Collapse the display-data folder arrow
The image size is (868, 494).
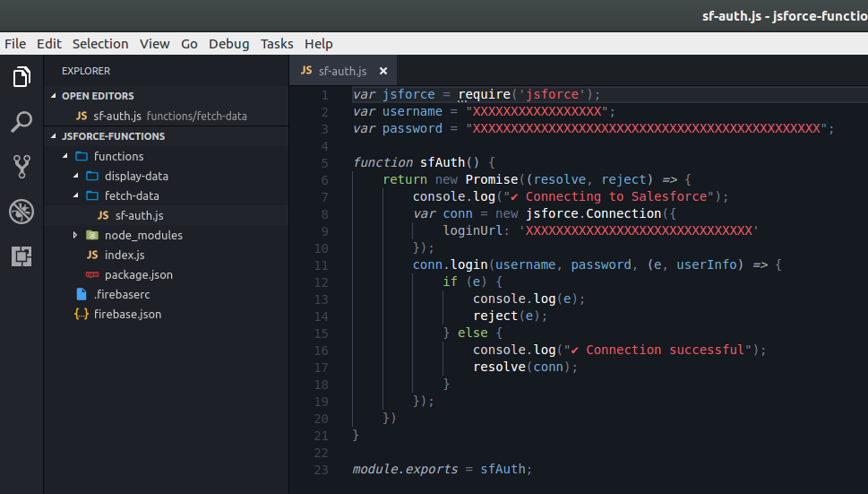click(x=76, y=176)
